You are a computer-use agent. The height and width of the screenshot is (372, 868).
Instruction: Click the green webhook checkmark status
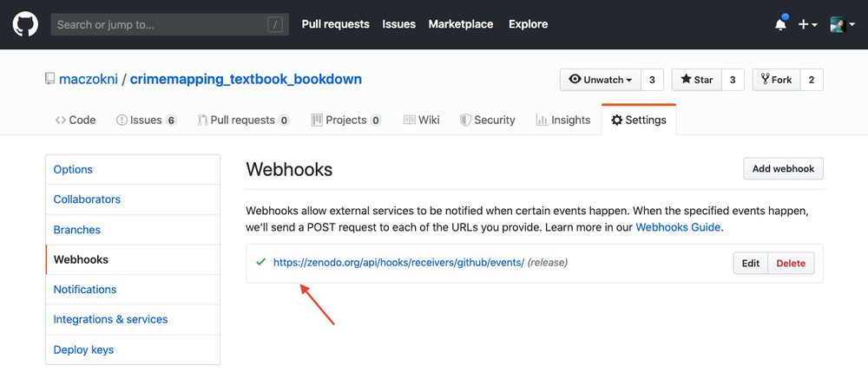(260, 262)
